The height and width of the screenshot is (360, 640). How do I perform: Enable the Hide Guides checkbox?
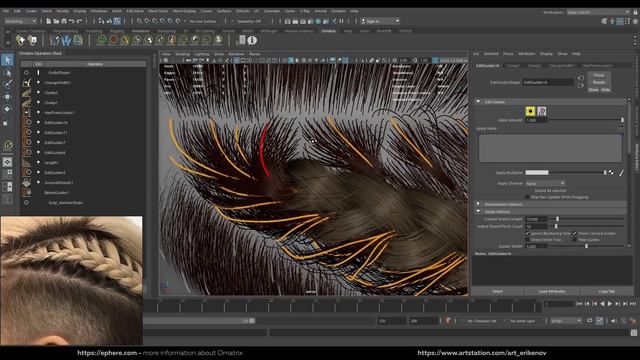(x=575, y=240)
